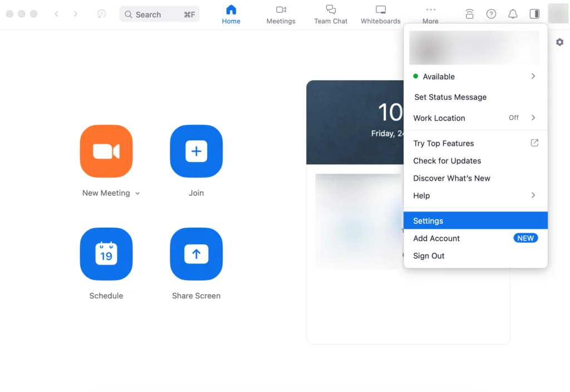The image size is (570, 392).
Task: Toggle the sidebar panel layout icon
Action: tap(534, 14)
